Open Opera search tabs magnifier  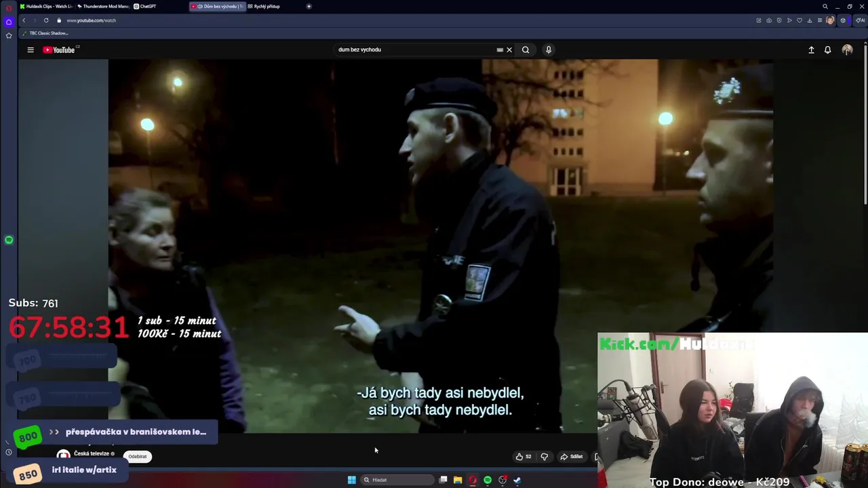825,6
